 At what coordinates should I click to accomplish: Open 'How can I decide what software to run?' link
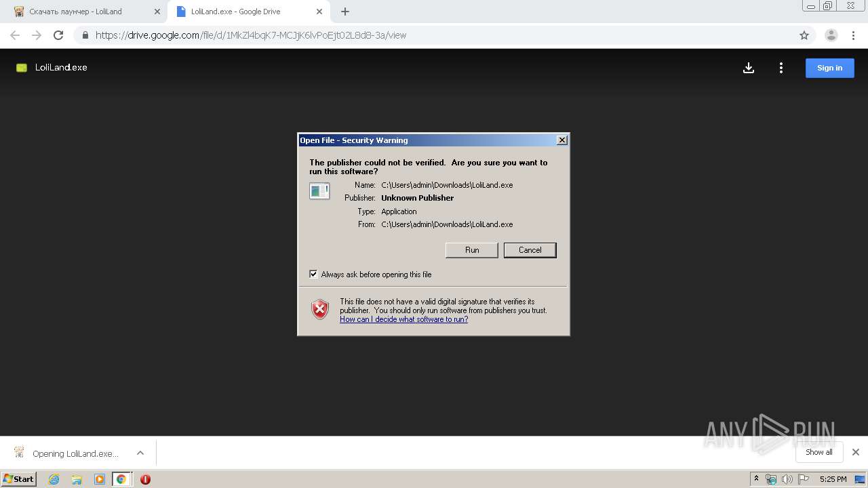(403, 319)
